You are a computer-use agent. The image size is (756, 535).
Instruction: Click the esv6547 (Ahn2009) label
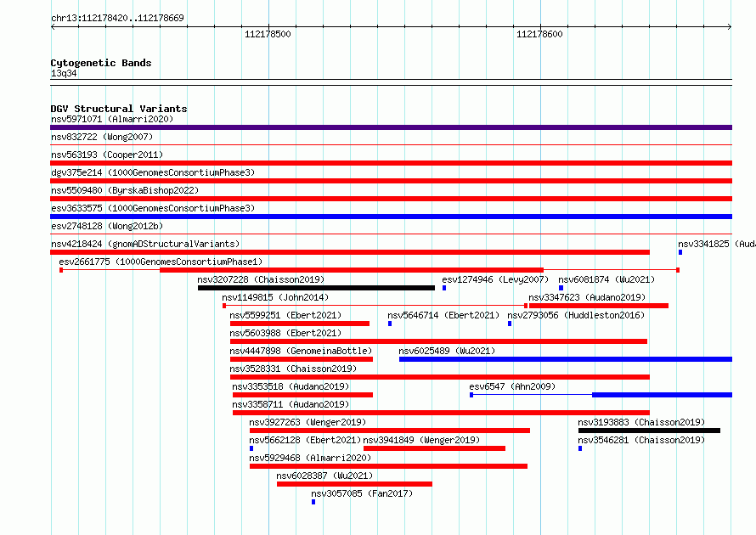[x=512, y=386]
